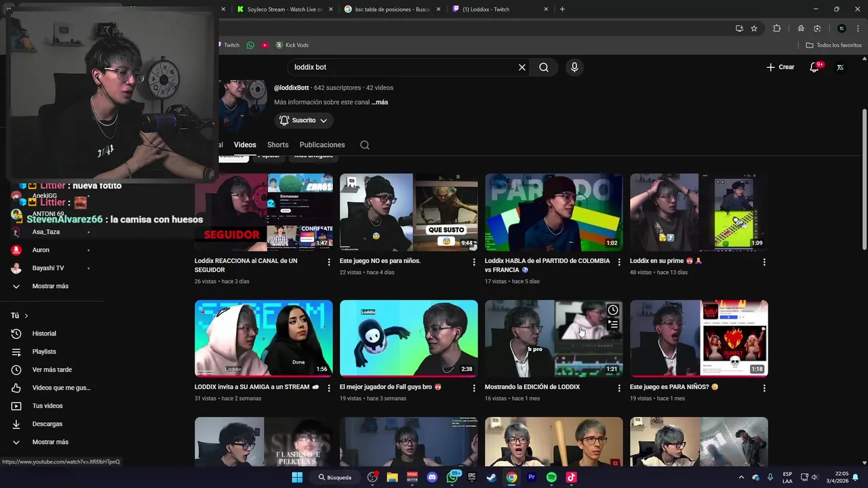Open Tus videos in the sidebar
868x488 pixels.
(x=47, y=406)
